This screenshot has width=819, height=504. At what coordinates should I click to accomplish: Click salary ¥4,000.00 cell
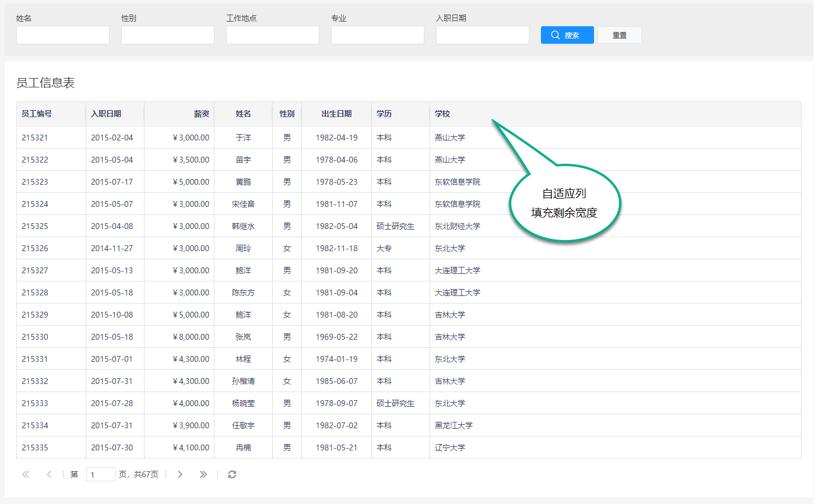[179, 403]
